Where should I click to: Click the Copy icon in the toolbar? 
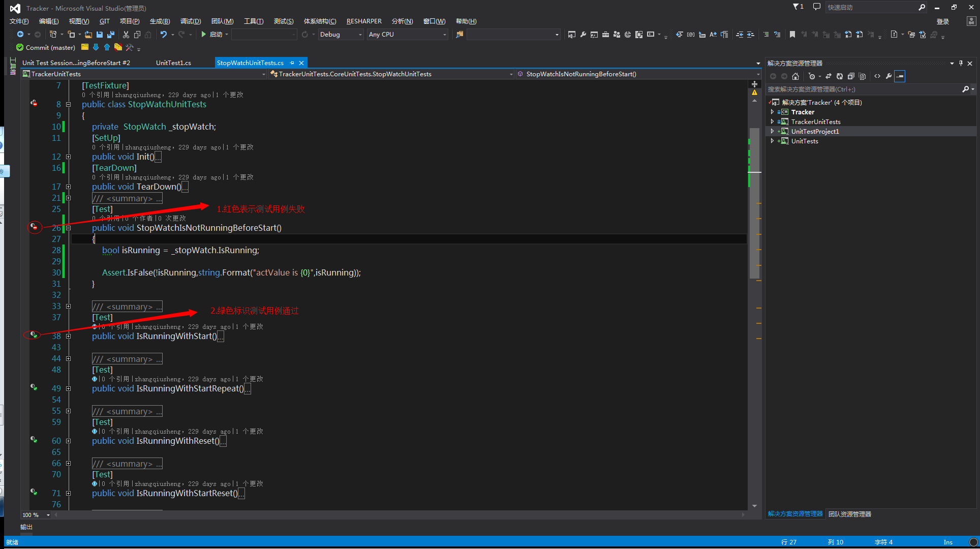137,34
